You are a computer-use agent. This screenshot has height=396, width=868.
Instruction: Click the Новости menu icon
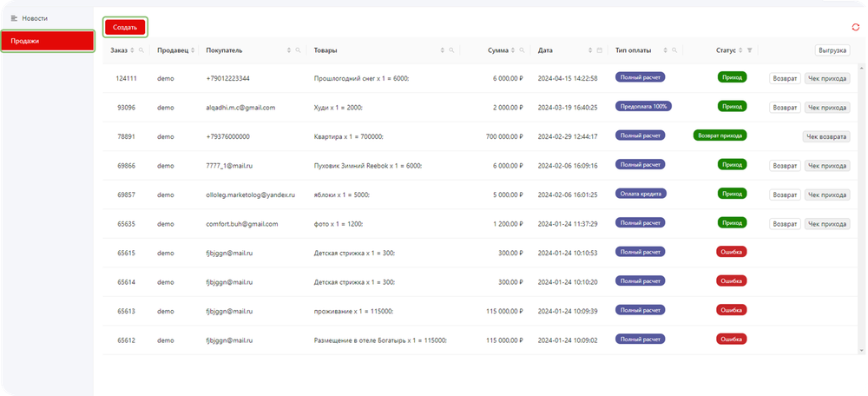pos(14,18)
